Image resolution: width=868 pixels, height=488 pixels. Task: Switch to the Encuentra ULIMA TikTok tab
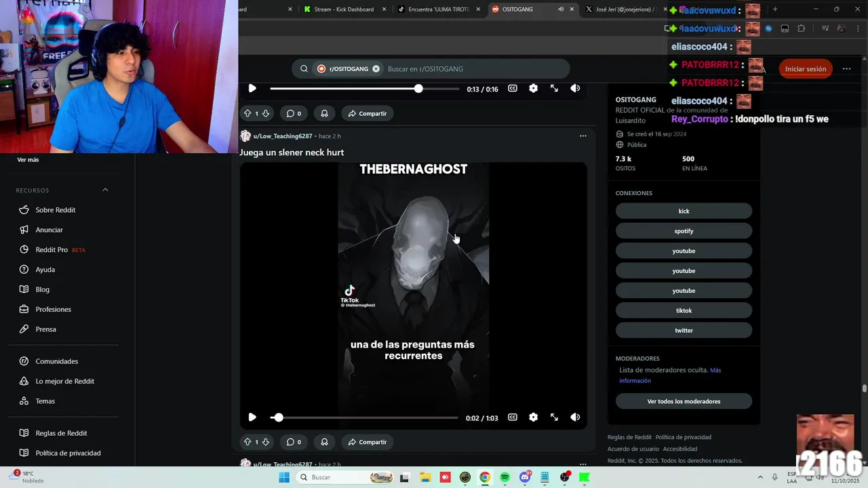(439, 9)
